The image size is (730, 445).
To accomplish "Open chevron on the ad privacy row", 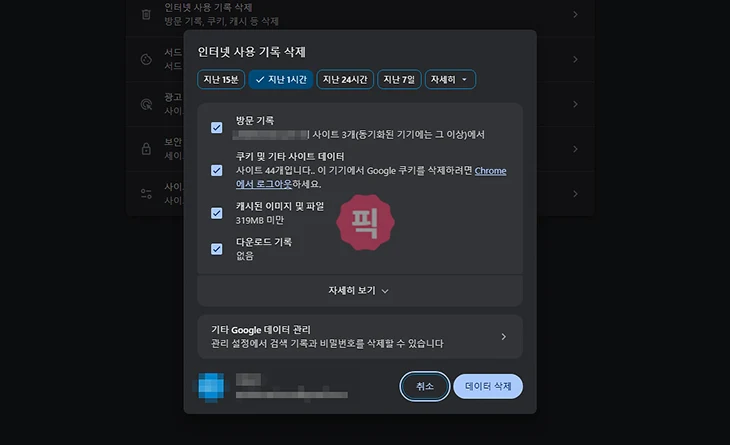I will 575,104.
